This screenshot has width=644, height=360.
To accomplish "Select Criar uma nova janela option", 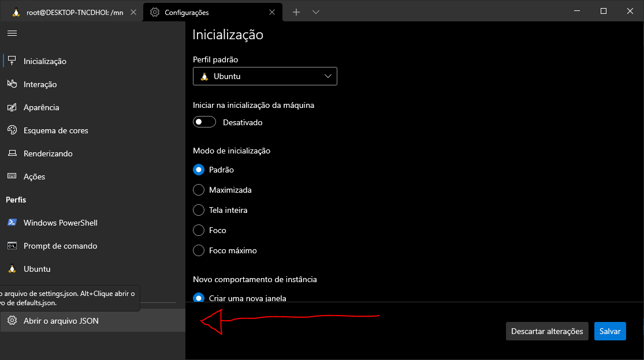I will tap(198, 298).
